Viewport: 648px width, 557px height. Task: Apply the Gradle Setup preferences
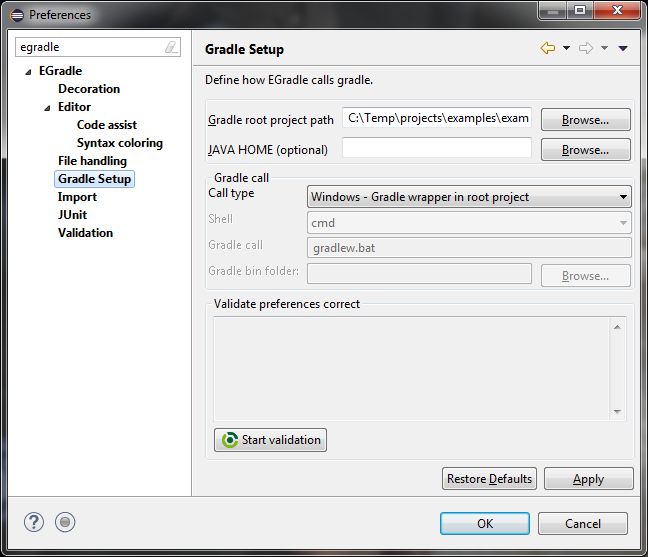(588, 478)
